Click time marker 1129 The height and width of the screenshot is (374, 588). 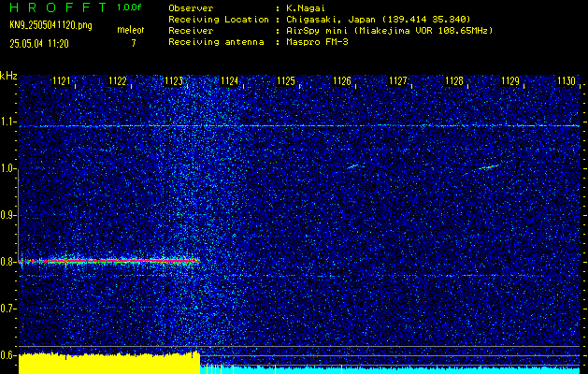tap(510, 81)
